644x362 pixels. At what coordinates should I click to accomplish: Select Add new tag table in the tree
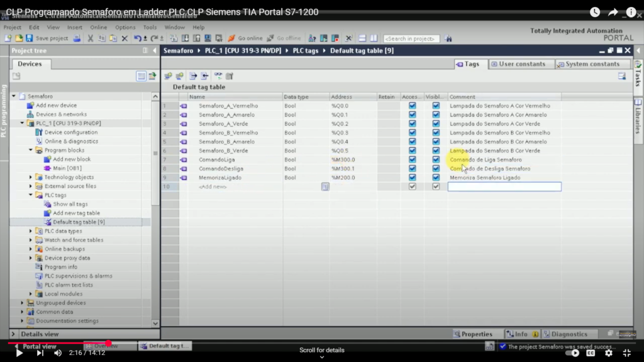(76, 213)
